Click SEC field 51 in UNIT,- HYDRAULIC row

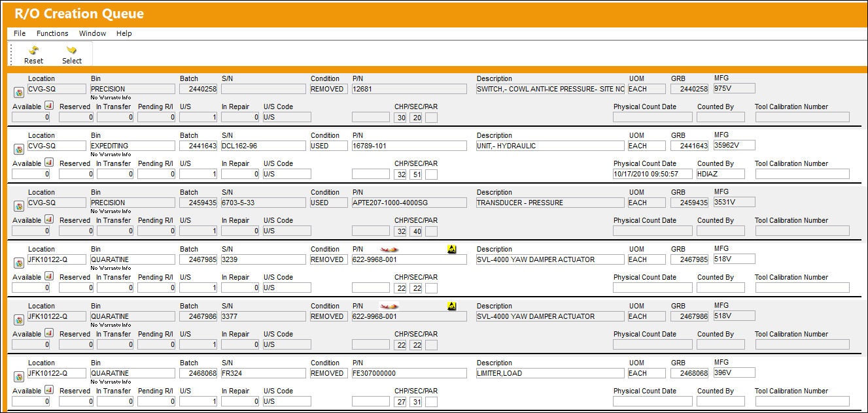pos(416,174)
